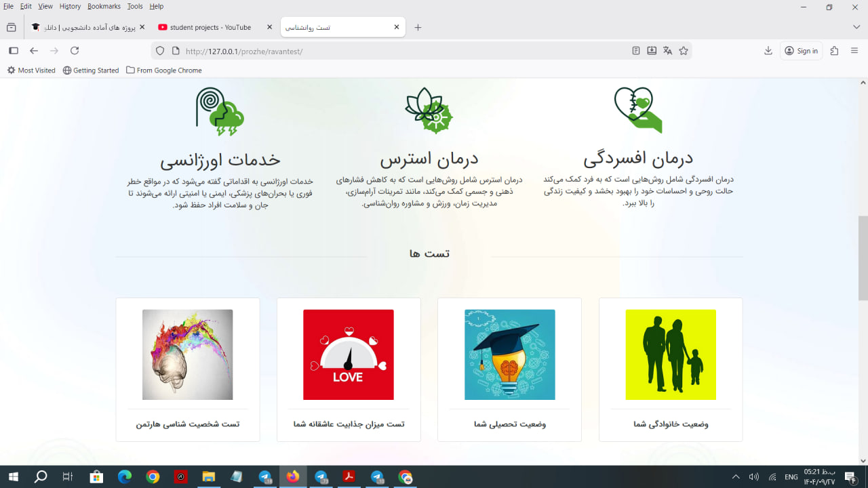Open the History menu

(70, 6)
